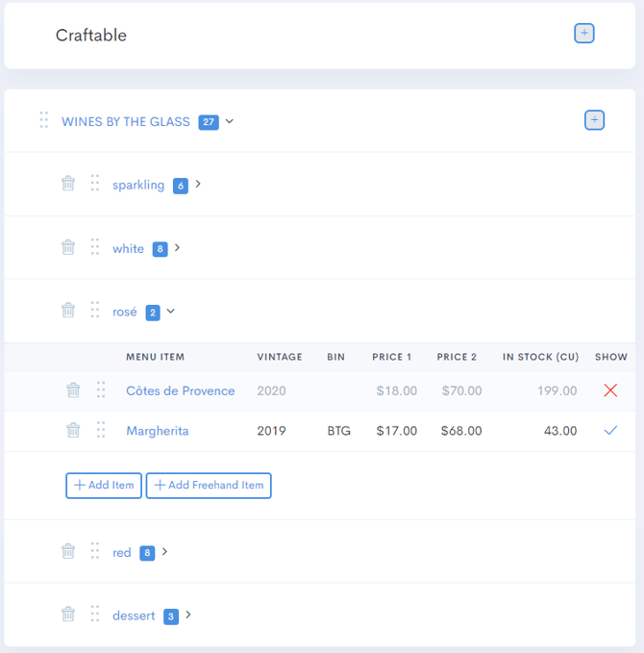644x653 pixels.
Task: Toggle the Margherita show checkmark
Action: [x=609, y=431]
